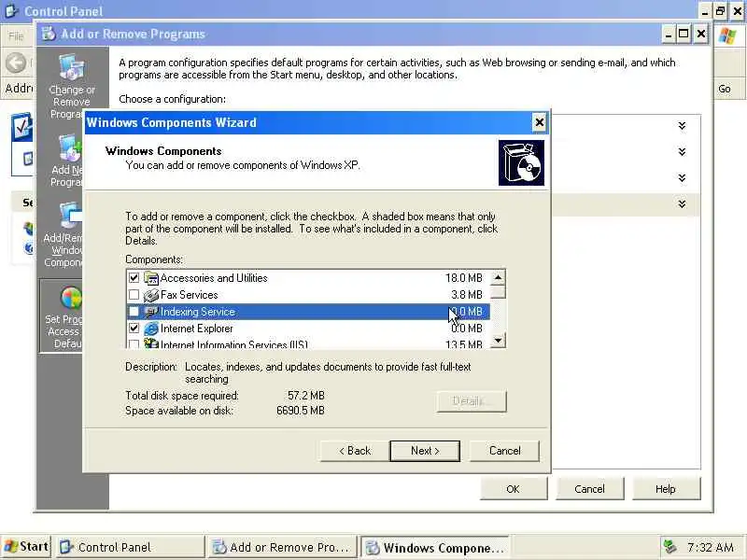Open the Start menu
Viewport: 747px width, 560px height.
coord(27,547)
